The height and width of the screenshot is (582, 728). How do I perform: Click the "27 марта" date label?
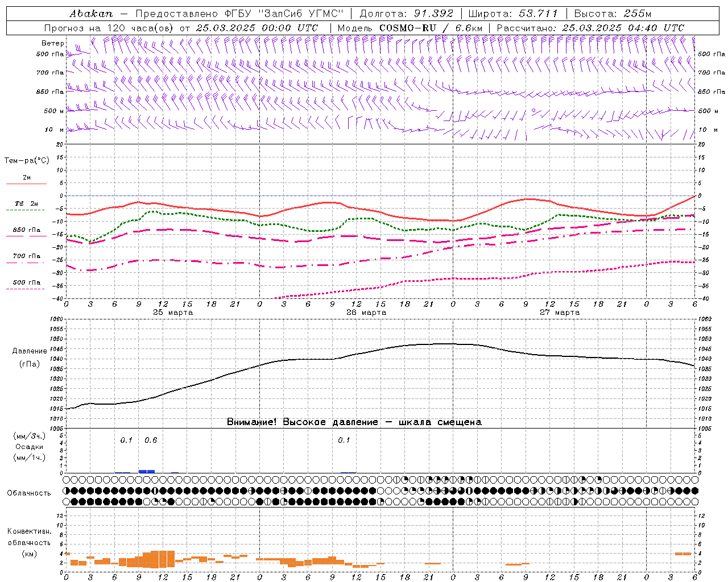click(x=560, y=313)
